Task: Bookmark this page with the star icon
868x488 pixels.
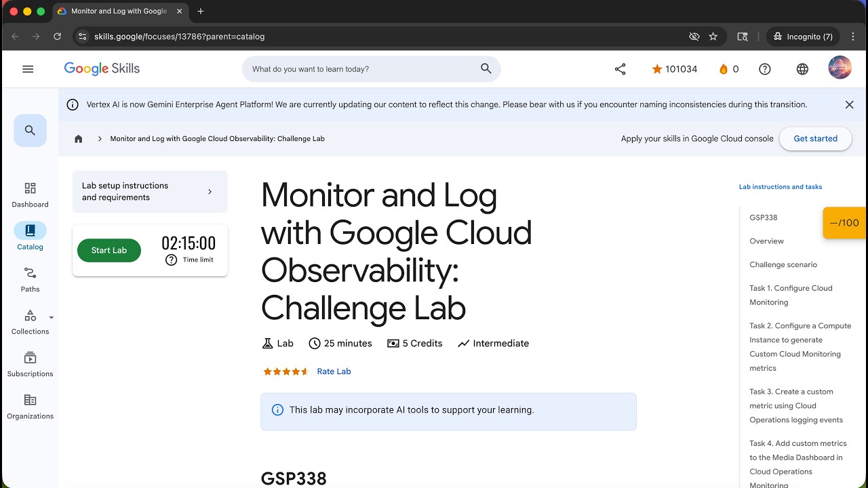Action: click(x=713, y=37)
